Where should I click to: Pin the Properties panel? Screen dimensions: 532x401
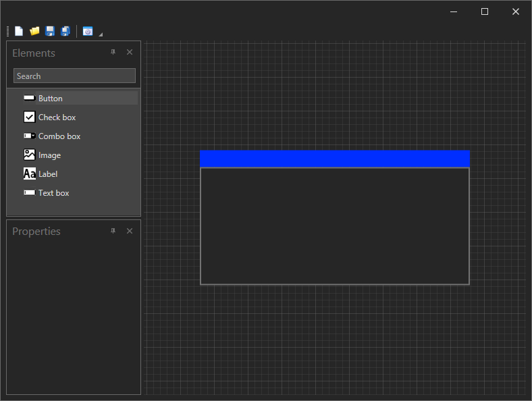click(113, 231)
